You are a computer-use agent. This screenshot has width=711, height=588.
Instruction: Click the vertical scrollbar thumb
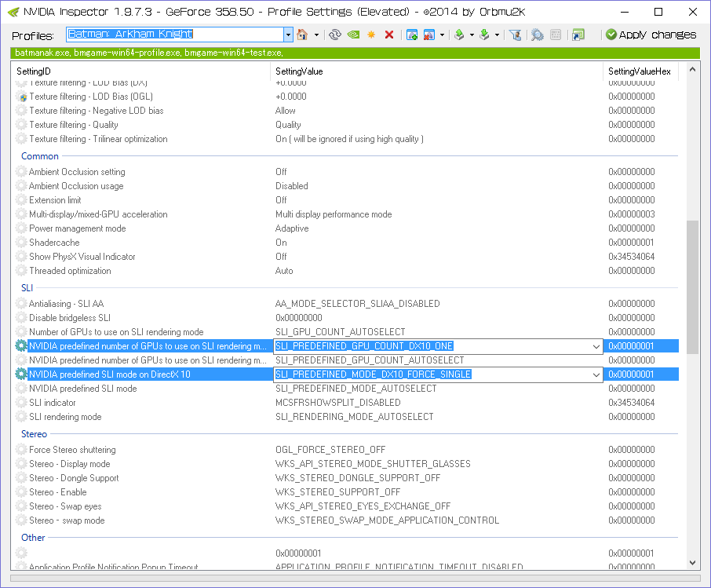[692, 287]
